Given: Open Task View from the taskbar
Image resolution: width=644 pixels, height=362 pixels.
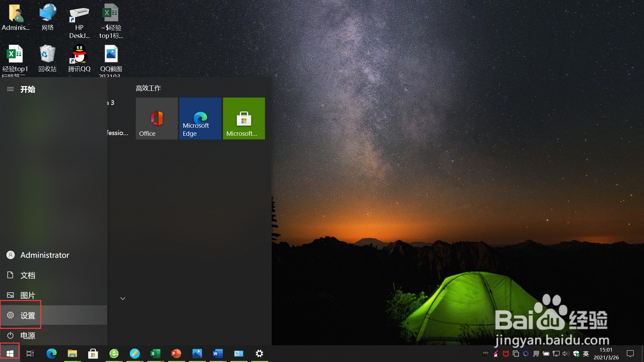Looking at the screenshot, I should [30, 353].
